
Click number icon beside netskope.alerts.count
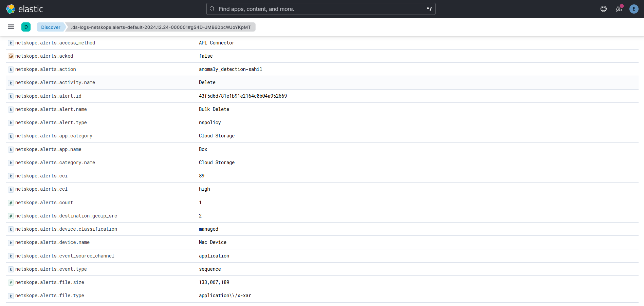tap(11, 203)
